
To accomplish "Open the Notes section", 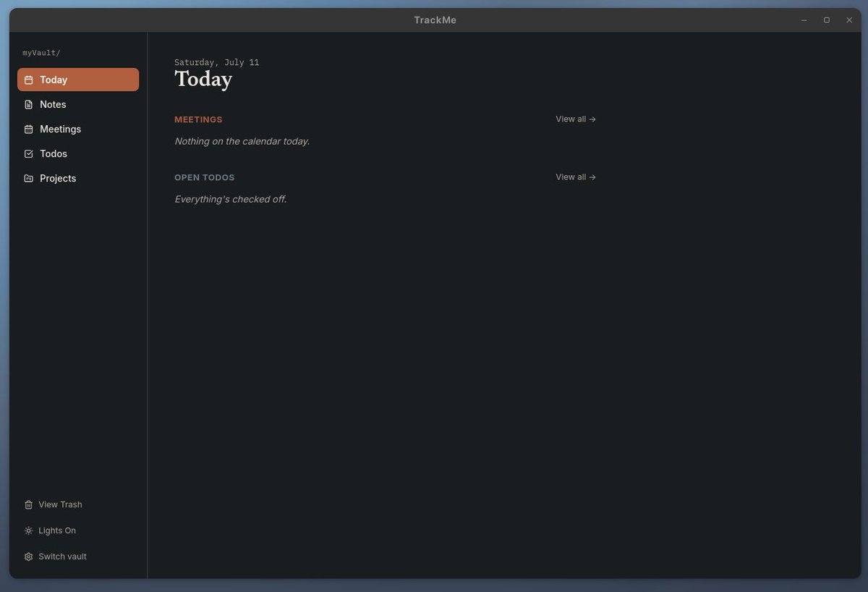I will point(78,104).
